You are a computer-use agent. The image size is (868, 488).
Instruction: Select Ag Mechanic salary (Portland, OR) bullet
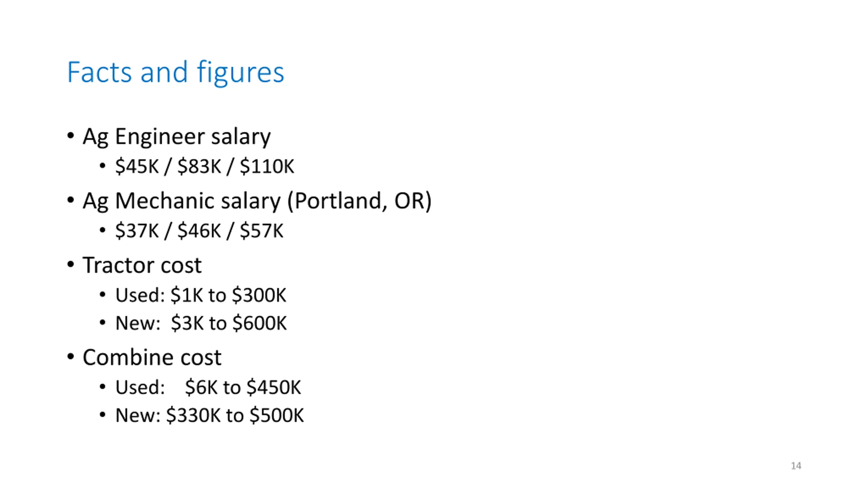[x=257, y=201]
